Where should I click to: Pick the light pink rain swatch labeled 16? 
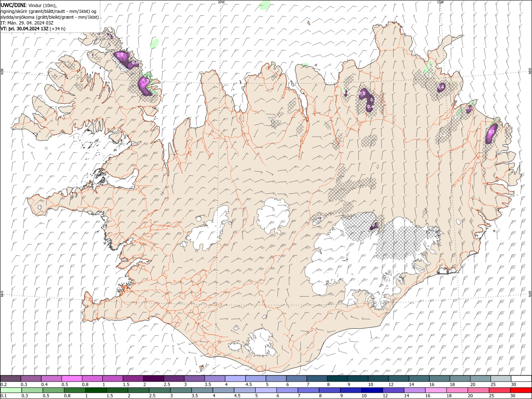tap(436, 390)
